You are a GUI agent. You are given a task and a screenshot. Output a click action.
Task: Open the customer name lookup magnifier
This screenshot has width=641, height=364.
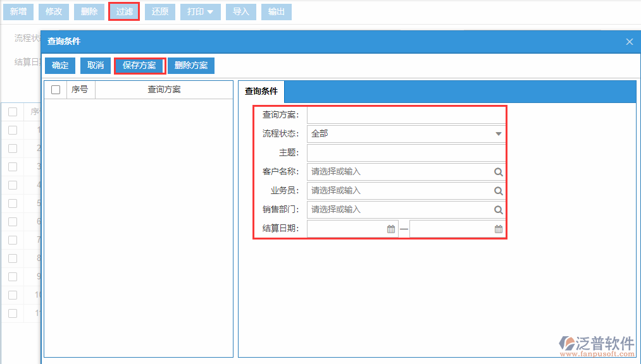[498, 171]
